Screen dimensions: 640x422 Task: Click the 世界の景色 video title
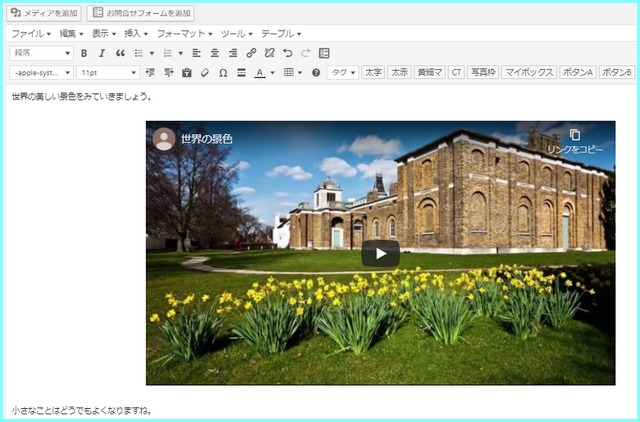coord(207,139)
